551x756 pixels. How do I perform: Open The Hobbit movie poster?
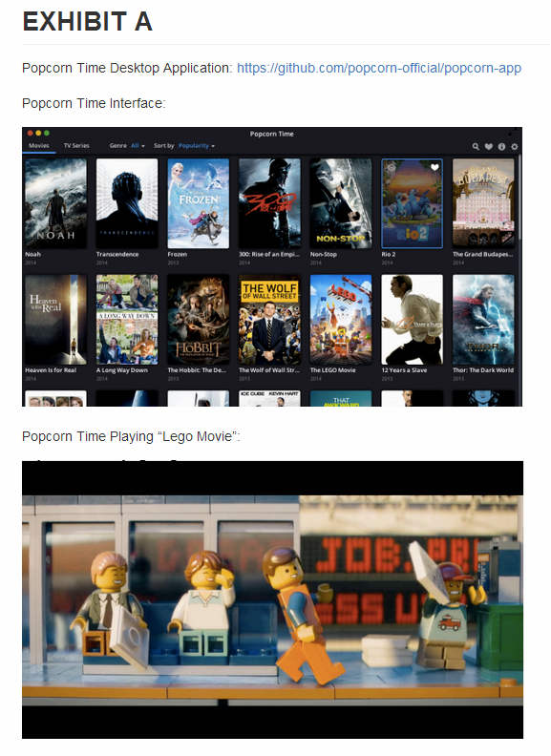point(199,319)
